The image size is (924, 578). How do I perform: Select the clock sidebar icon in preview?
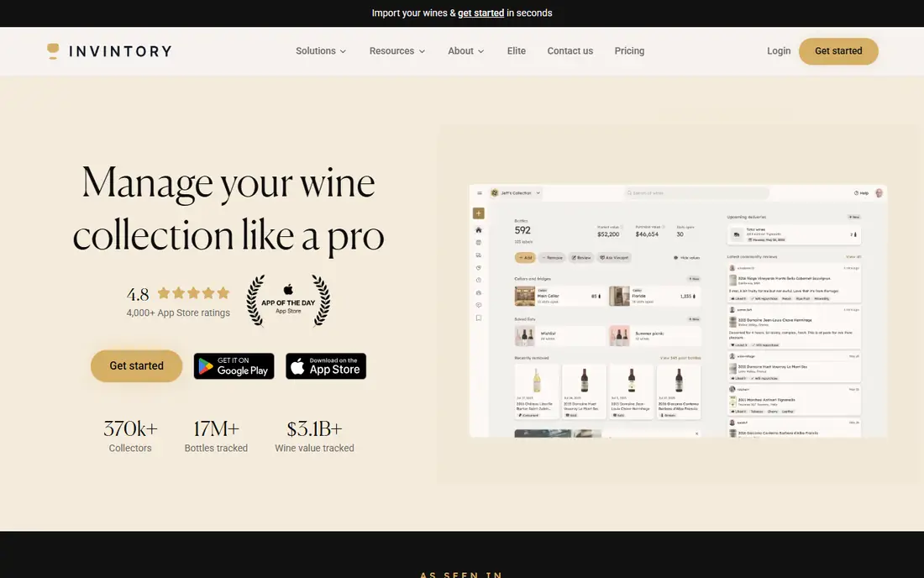479,280
